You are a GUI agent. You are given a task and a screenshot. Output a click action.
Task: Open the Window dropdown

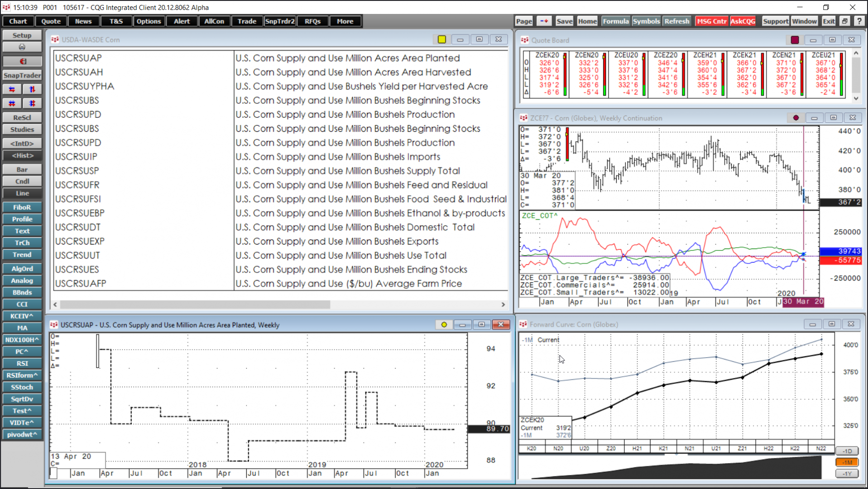pos(804,21)
